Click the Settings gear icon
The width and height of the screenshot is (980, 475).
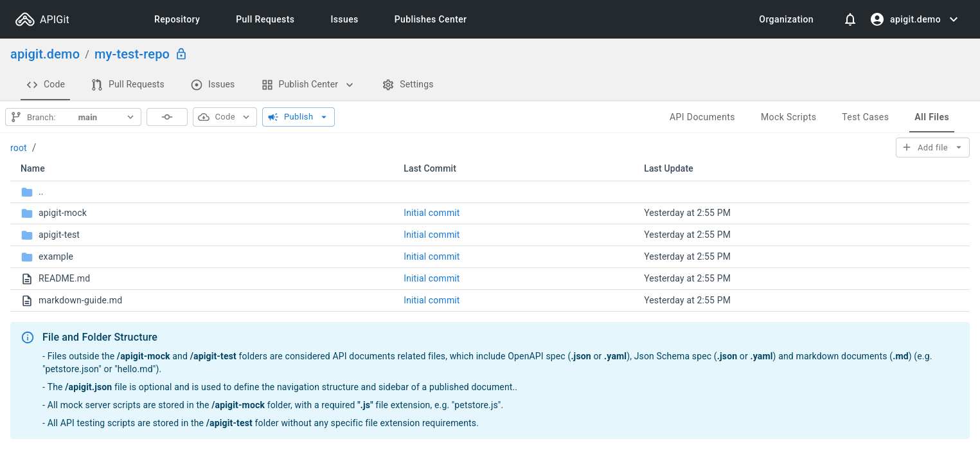(388, 85)
